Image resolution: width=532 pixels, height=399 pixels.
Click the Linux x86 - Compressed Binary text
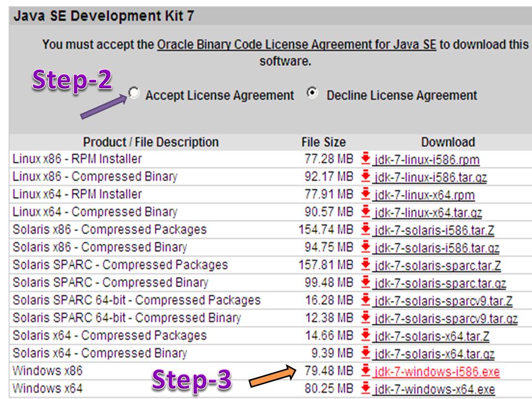[x=95, y=176]
